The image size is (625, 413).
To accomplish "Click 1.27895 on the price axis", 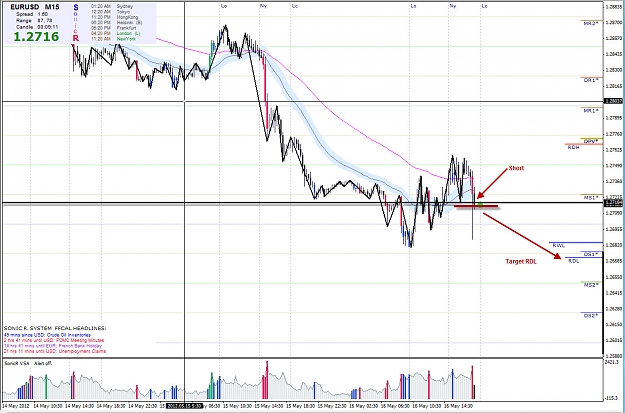I will coord(613,118).
